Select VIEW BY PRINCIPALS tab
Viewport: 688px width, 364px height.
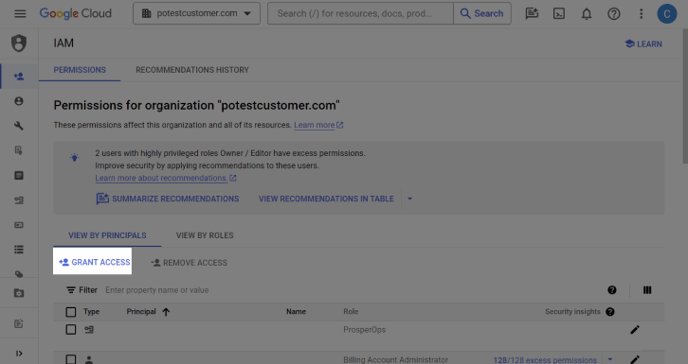(107, 236)
